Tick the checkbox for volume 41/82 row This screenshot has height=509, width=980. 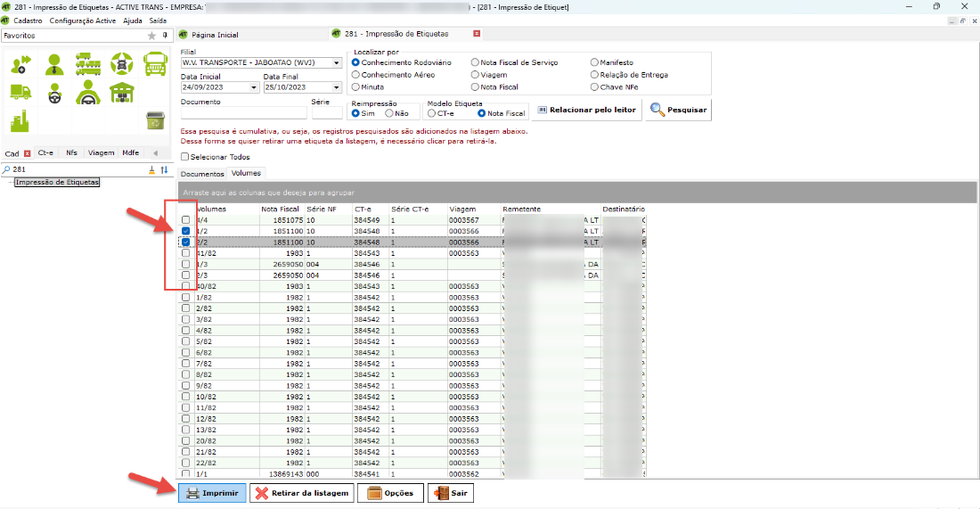tap(185, 253)
